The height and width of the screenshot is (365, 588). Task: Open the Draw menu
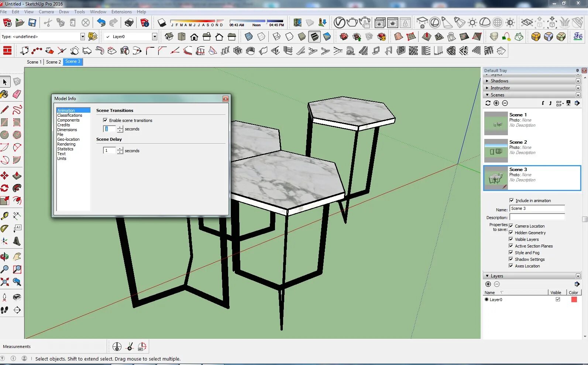64,12
